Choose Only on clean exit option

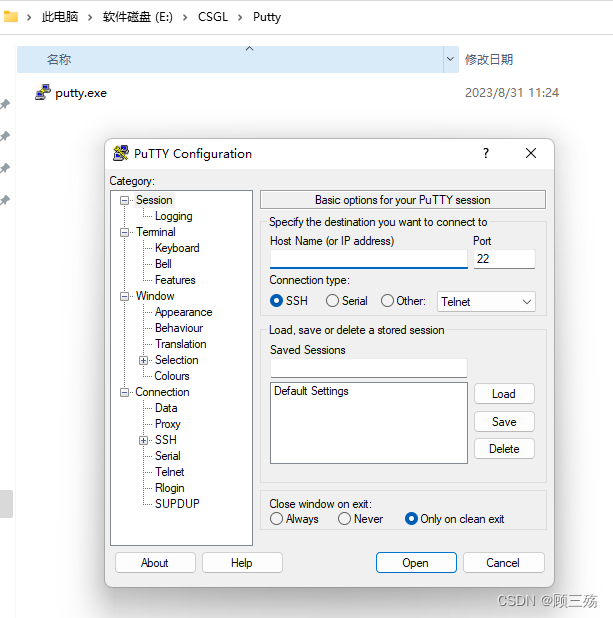coord(411,519)
